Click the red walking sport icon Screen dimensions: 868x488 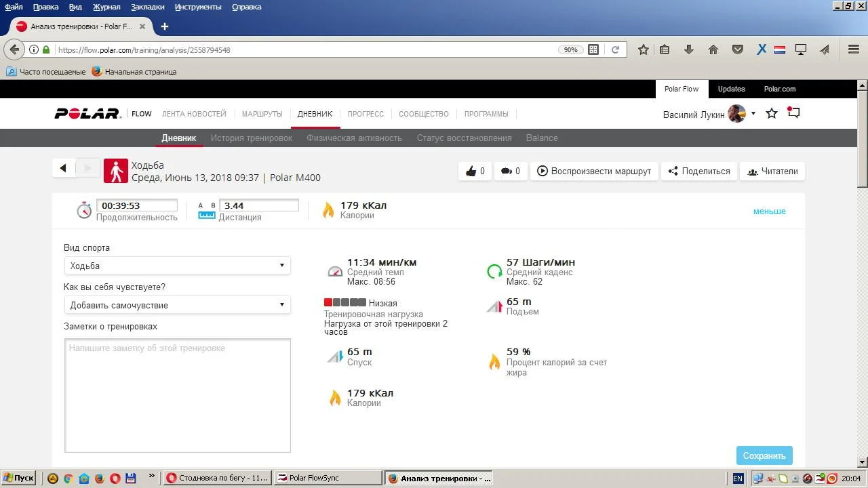click(x=116, y=171)
